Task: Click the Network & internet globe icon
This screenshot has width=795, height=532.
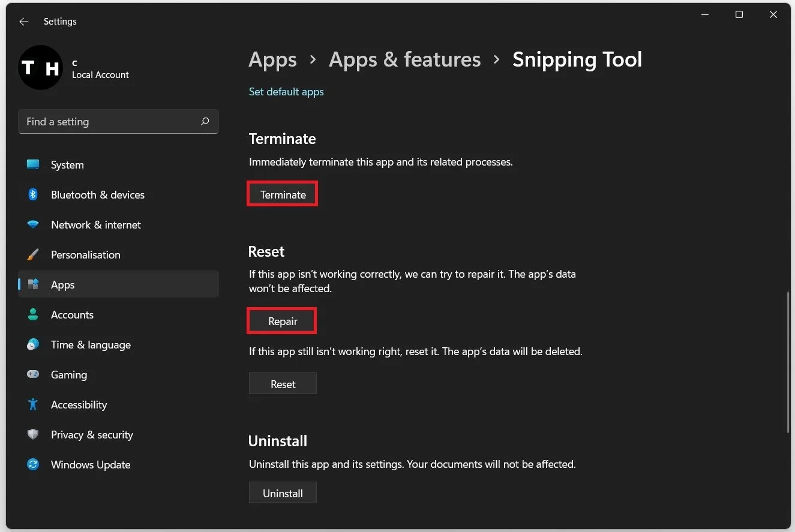Action: coord(32,224)
